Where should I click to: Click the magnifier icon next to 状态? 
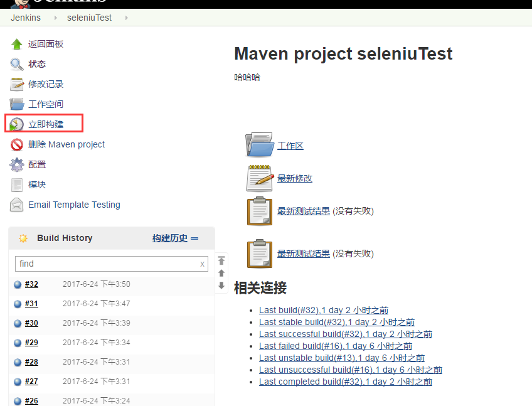[16, 64]
